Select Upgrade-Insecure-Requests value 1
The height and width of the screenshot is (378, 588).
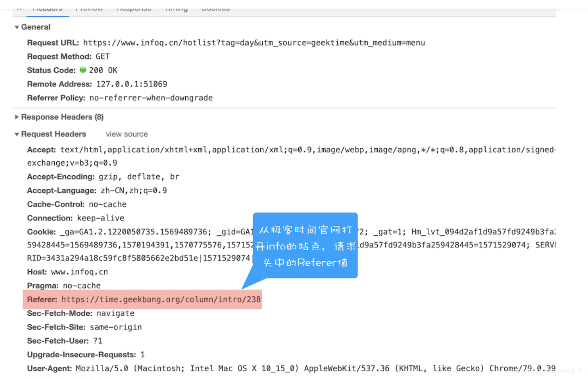point(143,355)
